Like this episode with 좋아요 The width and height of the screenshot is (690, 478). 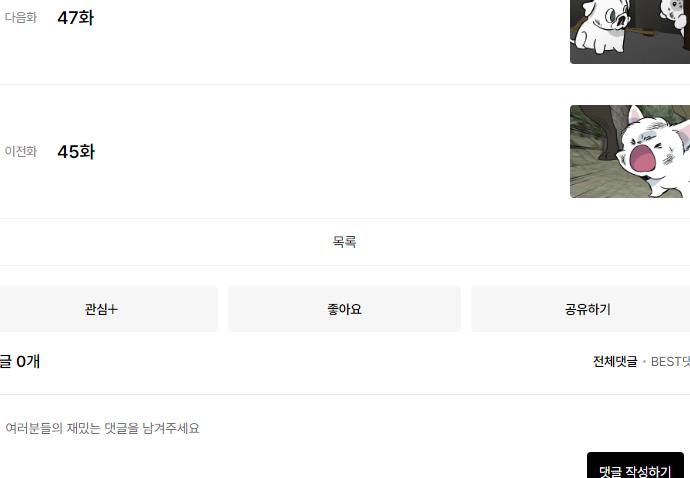point(345,309)
